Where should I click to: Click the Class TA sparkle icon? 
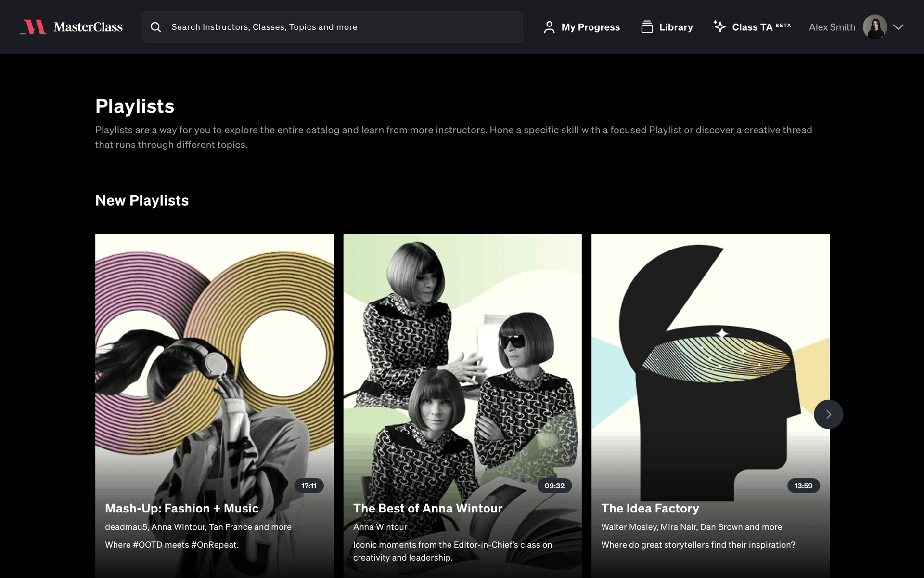point(719,26)
